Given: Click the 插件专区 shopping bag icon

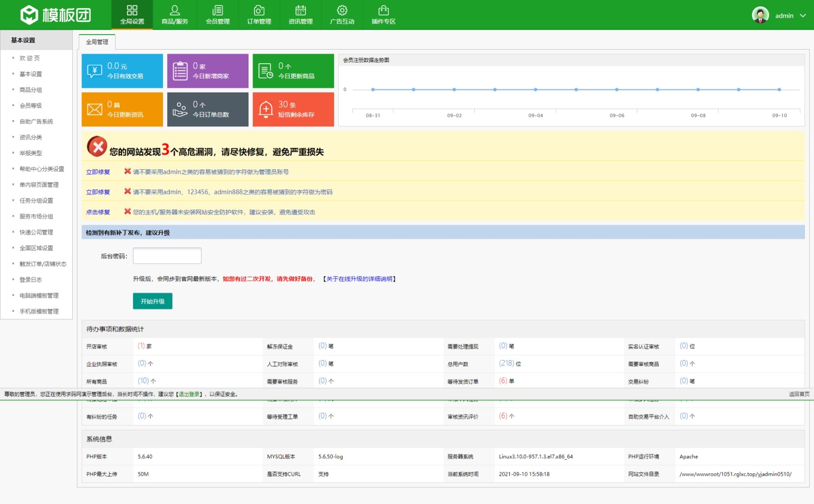Looking at the screenshot, I should coord(383,10).
